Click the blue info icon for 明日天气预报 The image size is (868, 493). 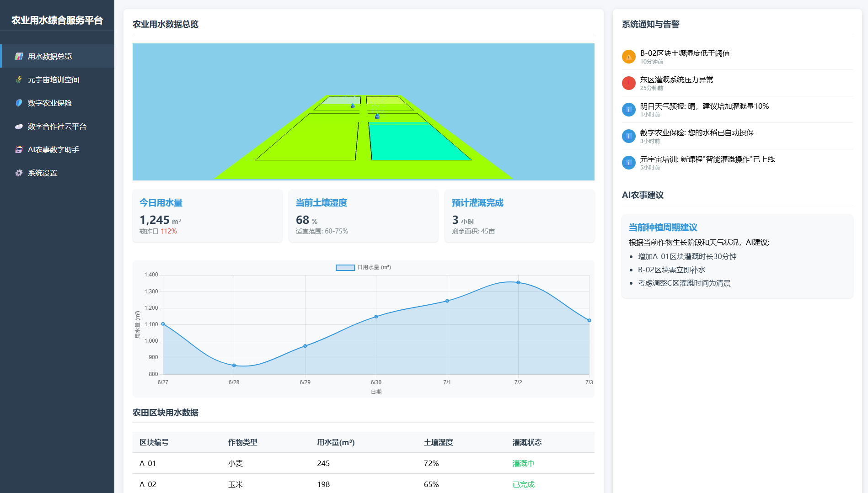pyautogui.click(x=628, y=110)
